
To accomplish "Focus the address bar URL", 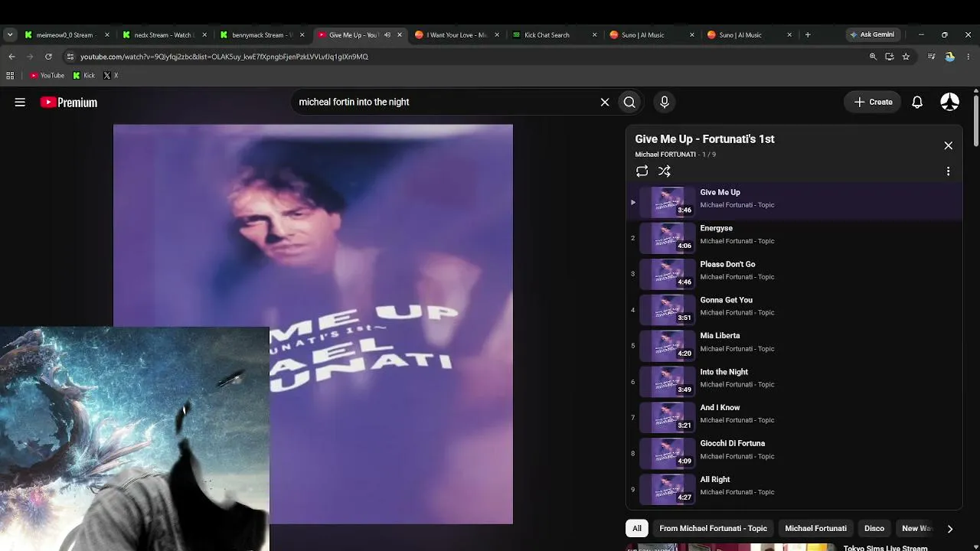I will click(x=224, y=57).
